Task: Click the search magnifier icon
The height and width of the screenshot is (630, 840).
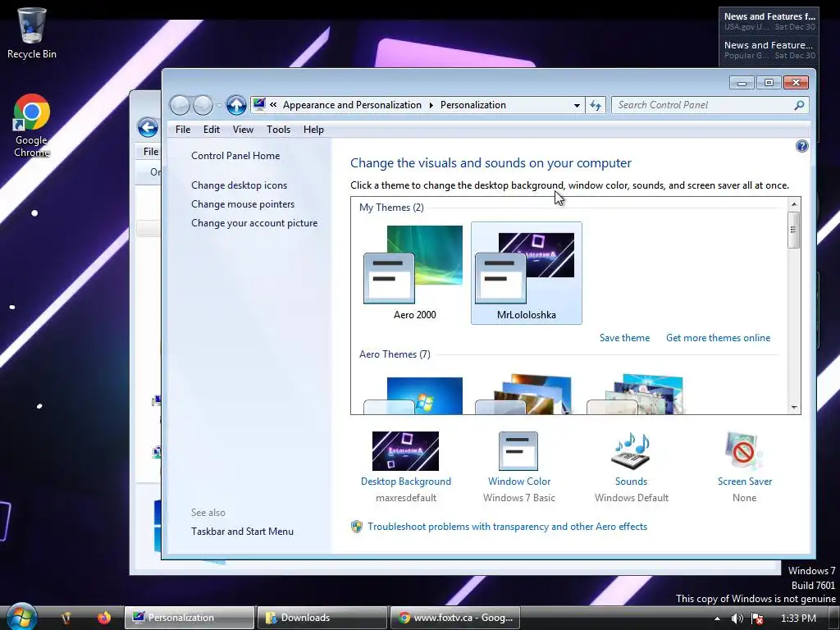Action: [x=799, y=105]
